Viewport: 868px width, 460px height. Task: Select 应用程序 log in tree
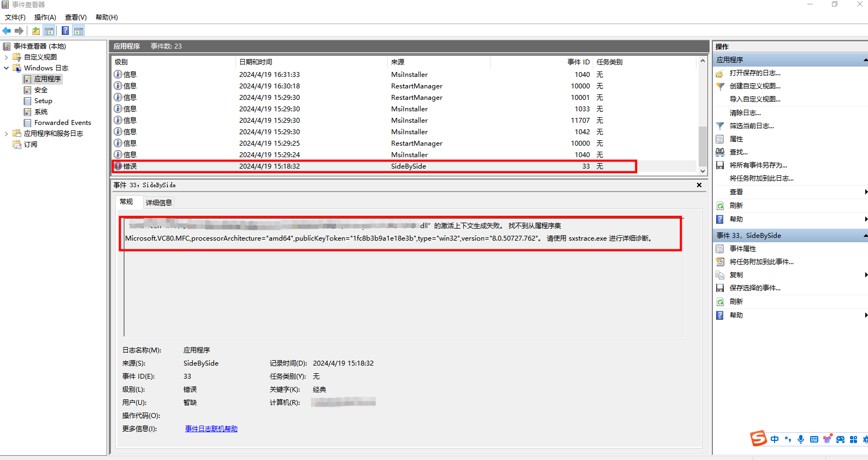(x=48, y=79)
